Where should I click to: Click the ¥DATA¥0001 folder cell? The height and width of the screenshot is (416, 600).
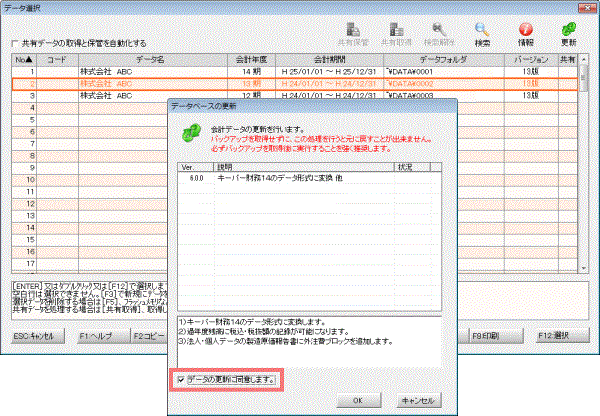[444, 72]
